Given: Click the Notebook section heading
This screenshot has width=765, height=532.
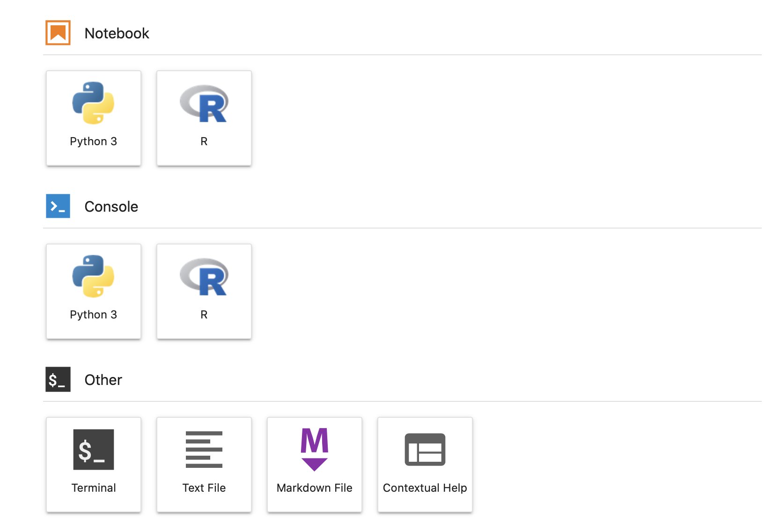Looking at the screenshot, I should (117, 33).
